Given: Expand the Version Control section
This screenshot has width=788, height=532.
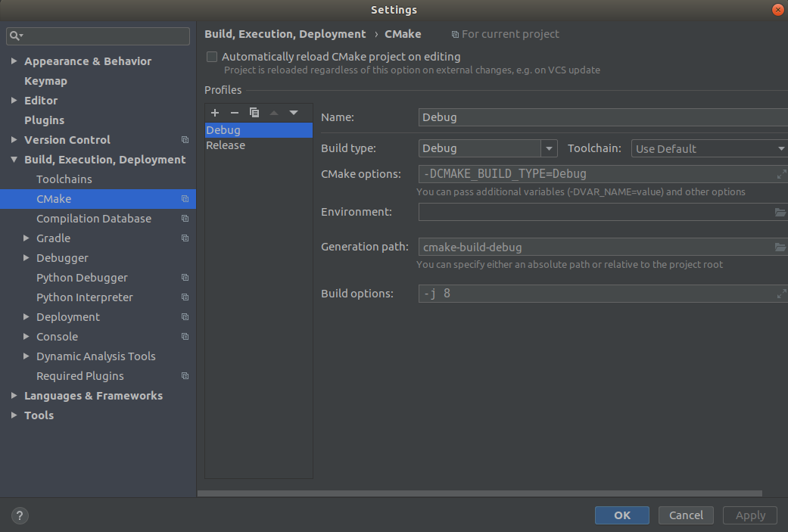Looking at the screenshot, I should click(14, 139).
